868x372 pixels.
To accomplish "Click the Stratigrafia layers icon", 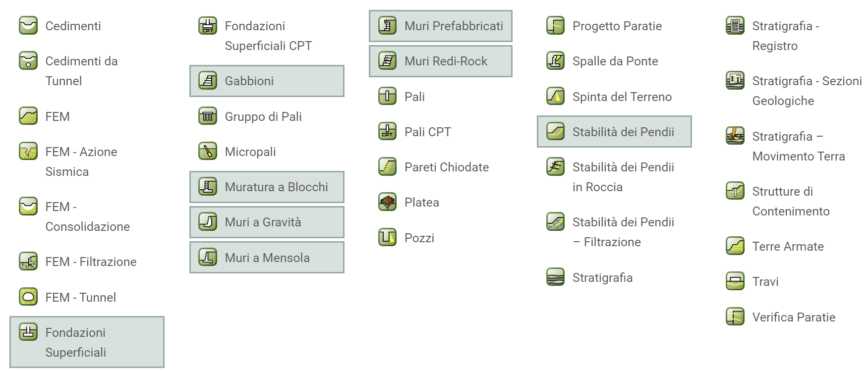I will pyautogui.click(x=555, y=277).
